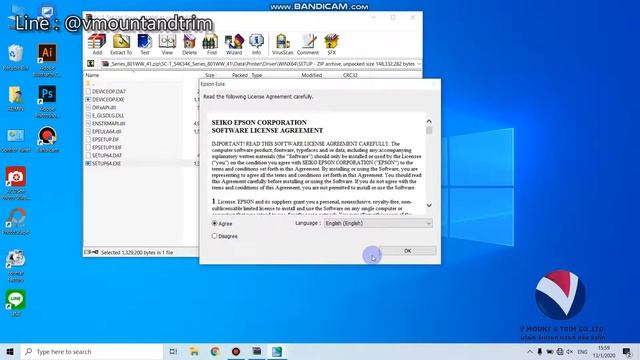Select the Control Panel desktop icon
Viewport: 640px width, 360px height.
click(x=16, y=140)
